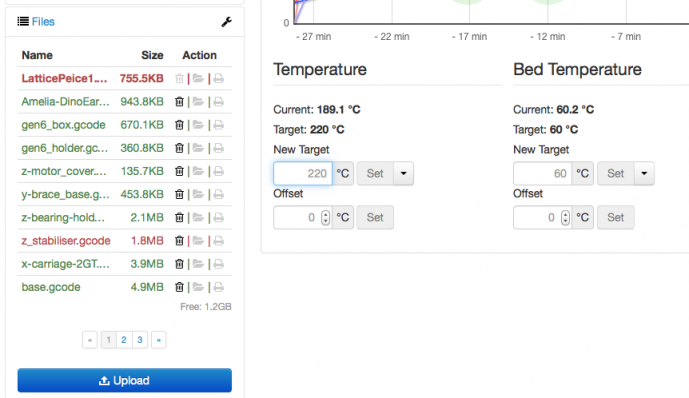Go to page 3 of files
689x398 pixels.
tap(140, 340)
